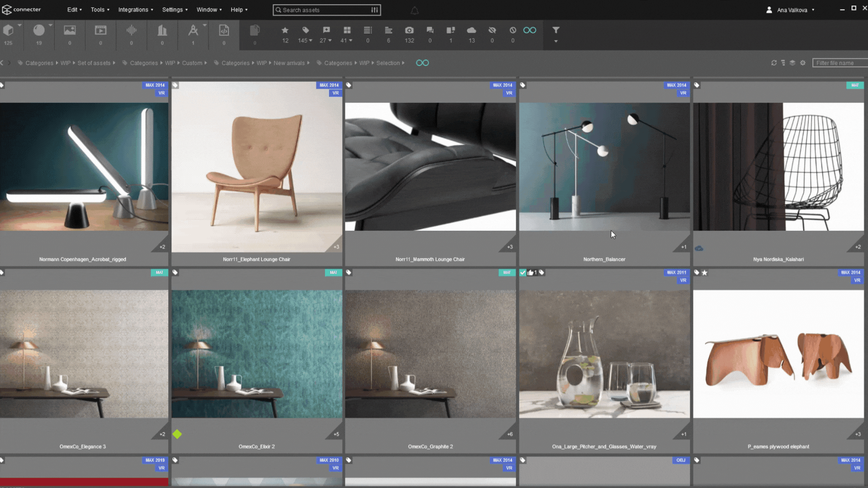Filter by favorites star icon
Viewport: 868px width, 488px height.
pyautogui.click(x=285, y=30)
